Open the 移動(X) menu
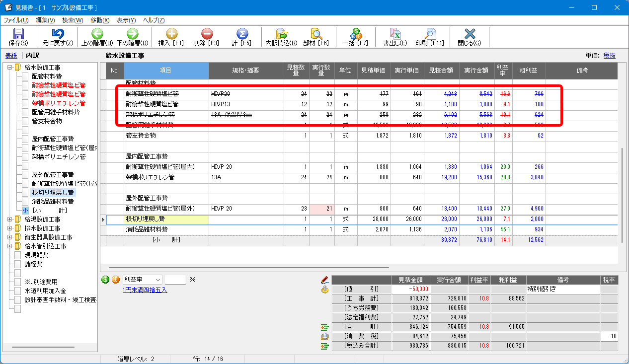The width and height of the screenshot is (629, 364). click(100, 20)
